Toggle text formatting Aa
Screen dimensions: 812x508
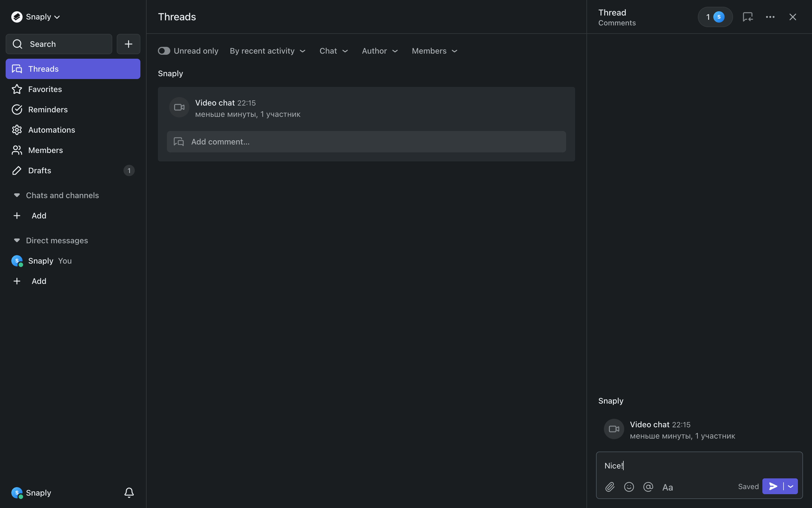coord(668,487)
